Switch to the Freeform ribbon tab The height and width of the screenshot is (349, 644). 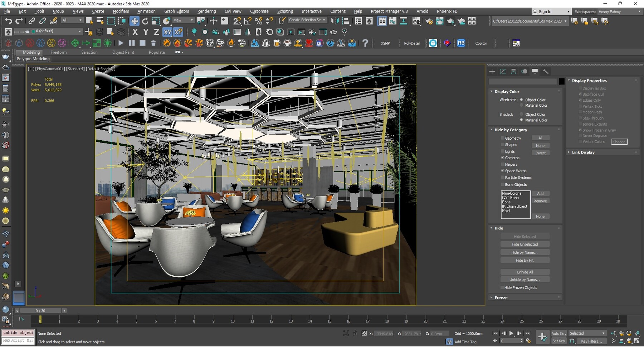click(x=59, y=52)
